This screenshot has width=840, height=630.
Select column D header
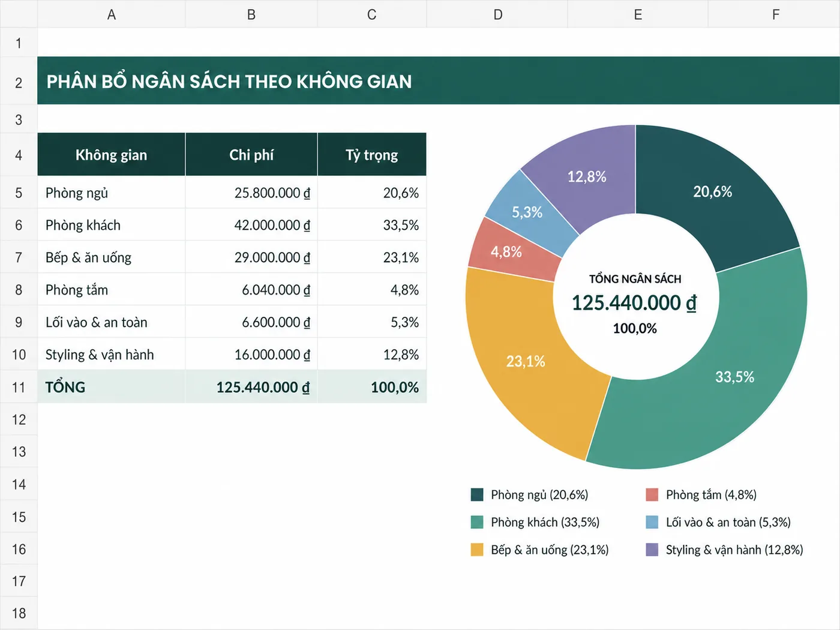(497, 14)
